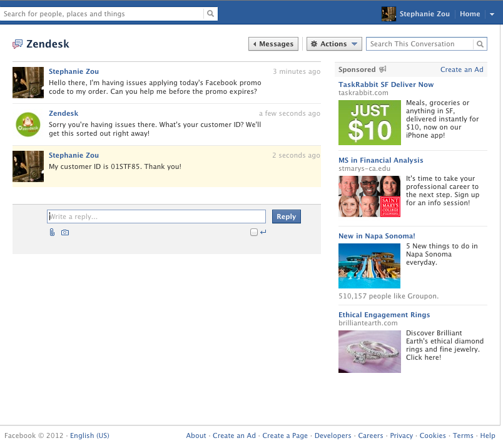
Task: Click the 'My customer ID is 01STF85' message
Action: (x=115, y=166)
